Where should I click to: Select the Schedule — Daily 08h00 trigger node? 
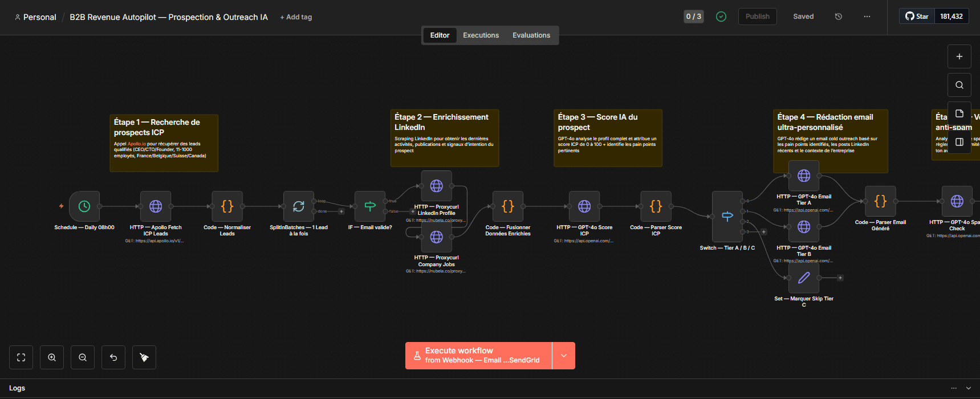point(84,206)
